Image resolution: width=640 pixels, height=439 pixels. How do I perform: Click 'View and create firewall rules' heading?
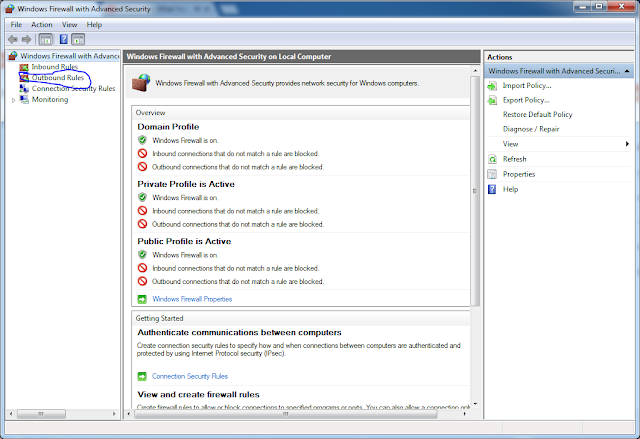tap(198, 395)
